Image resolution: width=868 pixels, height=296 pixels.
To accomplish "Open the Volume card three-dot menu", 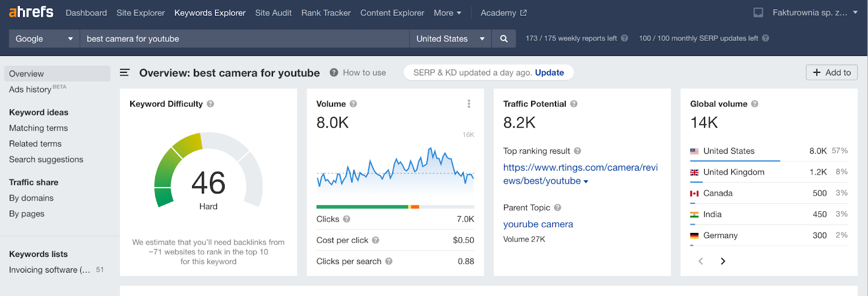I will pyautogui.click(x=469, y=104).
